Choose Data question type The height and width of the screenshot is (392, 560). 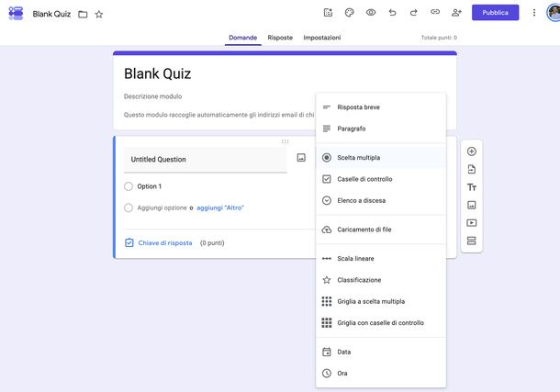pos(381,352)
